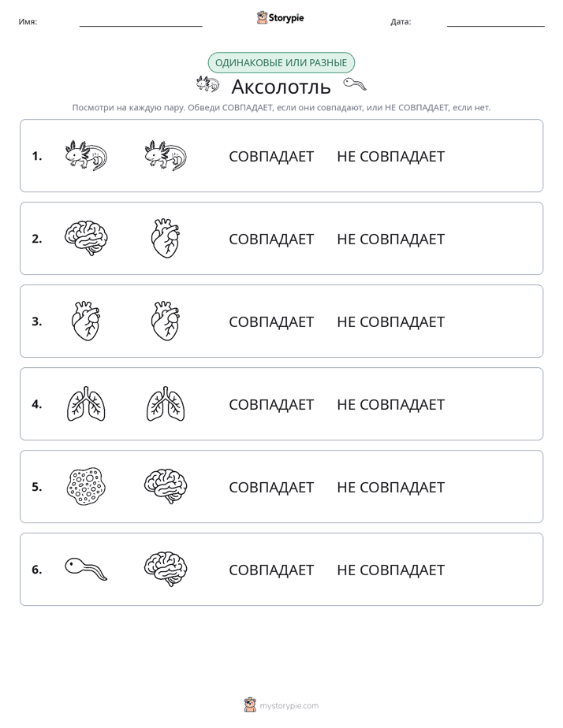The image size is (563, 728).
Task: Click the small axolotl icon beside the title
Action: [x=207, y=84]
